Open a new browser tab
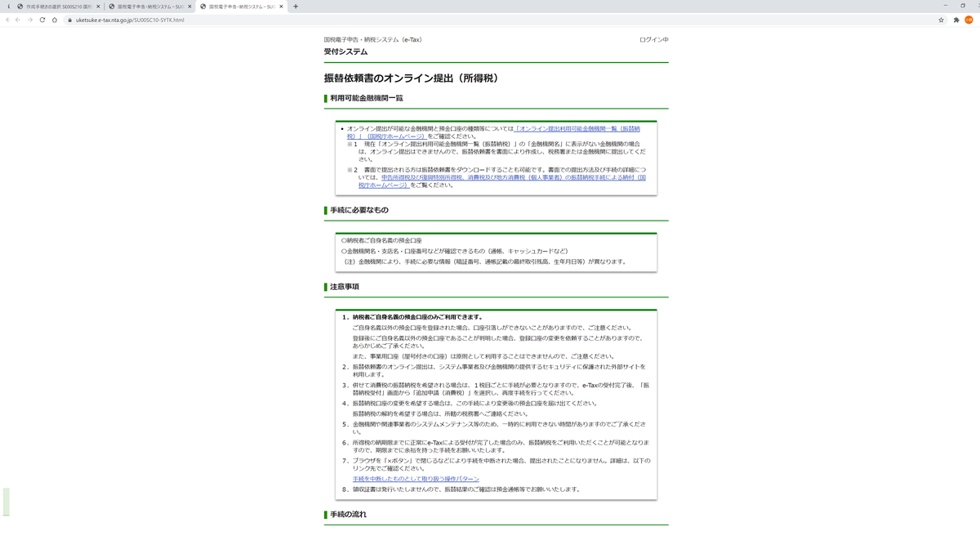This screenshot has height=536, width=980. coord(296,7)
